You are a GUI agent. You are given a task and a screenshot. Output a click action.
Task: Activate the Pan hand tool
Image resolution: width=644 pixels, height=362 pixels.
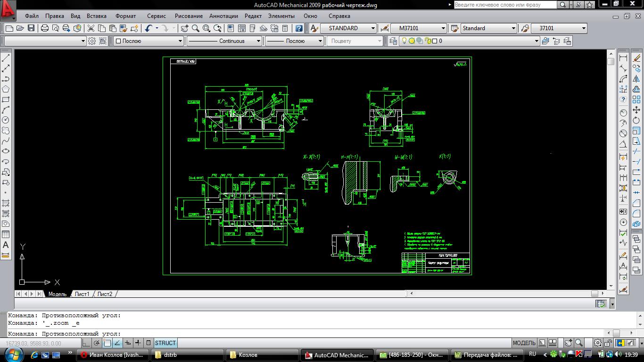click(x=185, y=28)
